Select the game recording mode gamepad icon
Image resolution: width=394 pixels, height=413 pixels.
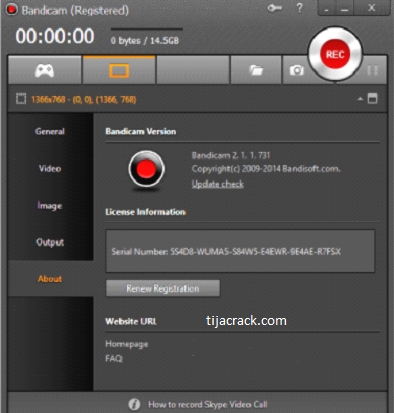tap(44, 70)
